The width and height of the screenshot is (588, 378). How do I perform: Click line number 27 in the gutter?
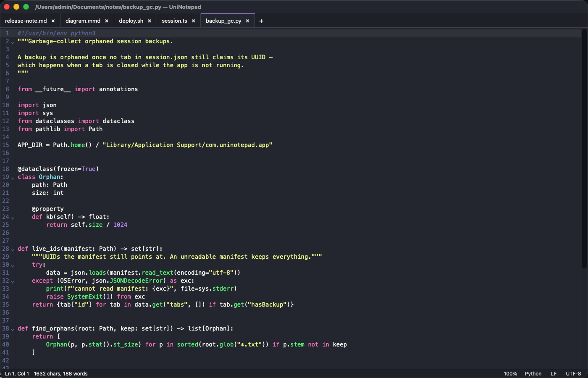coord(5,241)
